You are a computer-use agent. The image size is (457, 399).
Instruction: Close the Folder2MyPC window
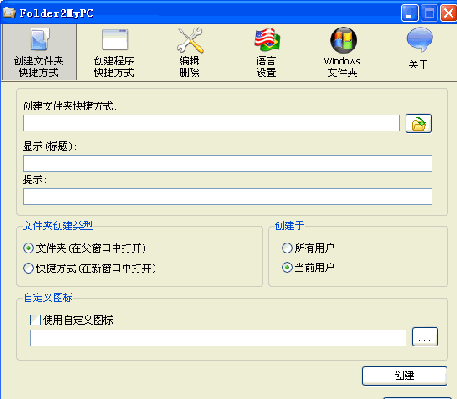pyautogui.click(x=448, y=13)
